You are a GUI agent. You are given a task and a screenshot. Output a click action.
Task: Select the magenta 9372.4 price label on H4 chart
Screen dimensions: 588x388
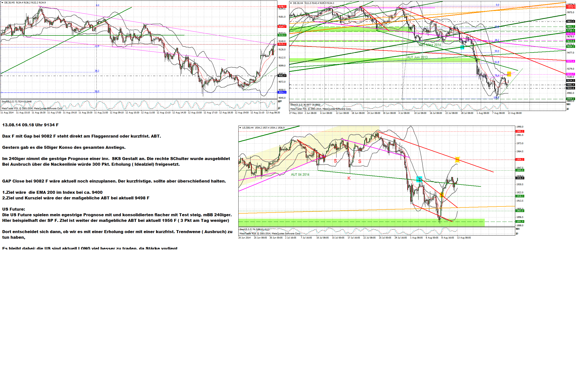[x=570, y=61]
